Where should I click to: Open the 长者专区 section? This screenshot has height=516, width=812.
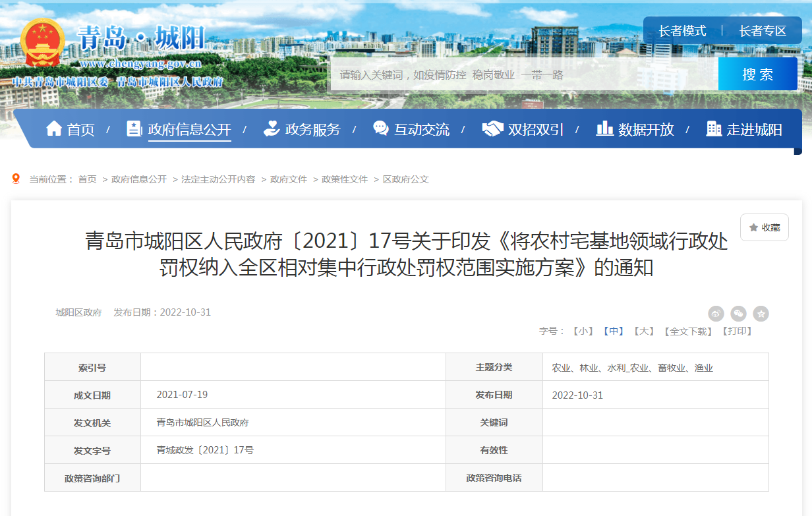763,31
